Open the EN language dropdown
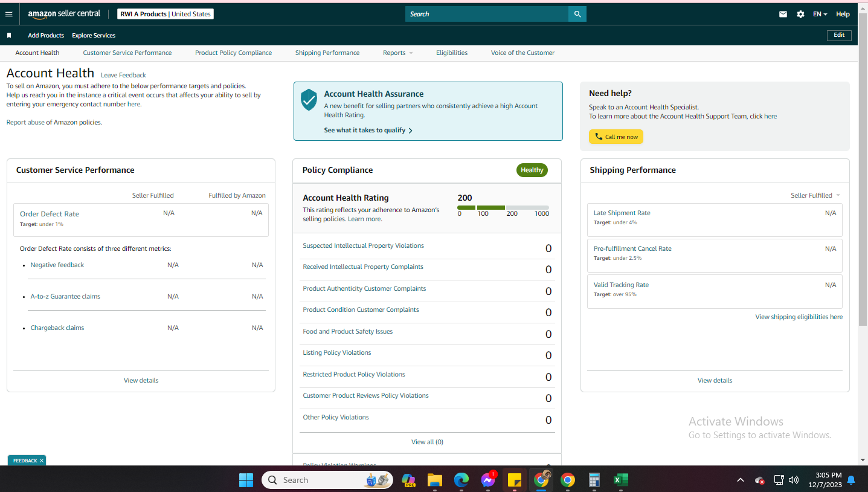 (x=820, y=14)
